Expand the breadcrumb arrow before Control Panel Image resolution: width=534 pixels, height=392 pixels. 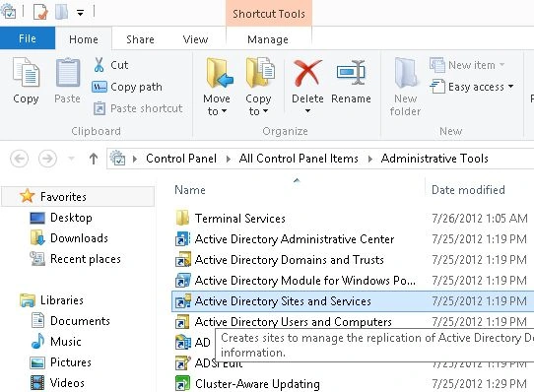pyautogui.click(x=135, y=159)
